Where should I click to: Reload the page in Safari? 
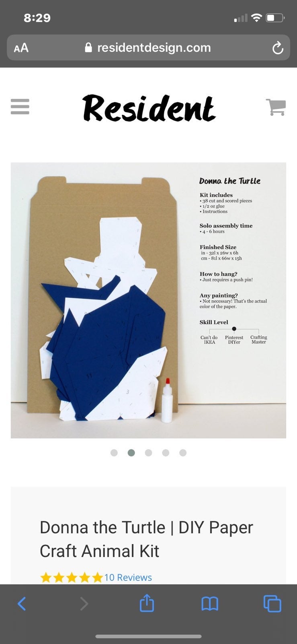278,48
